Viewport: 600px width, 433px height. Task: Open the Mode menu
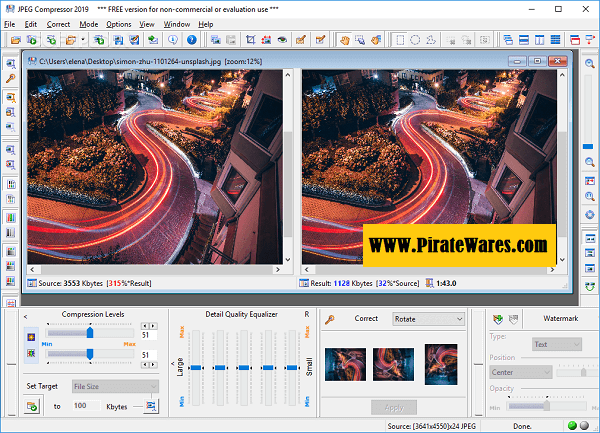click(89, 24)
